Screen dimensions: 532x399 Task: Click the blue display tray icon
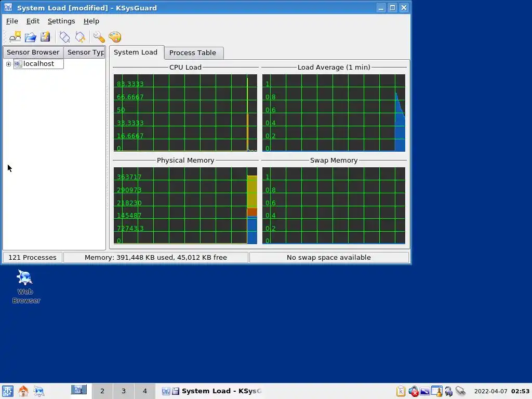pos(425,391)
